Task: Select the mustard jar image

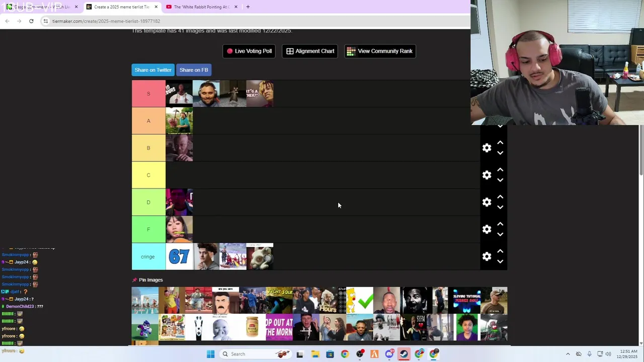Action: click(x=252, y=327)
